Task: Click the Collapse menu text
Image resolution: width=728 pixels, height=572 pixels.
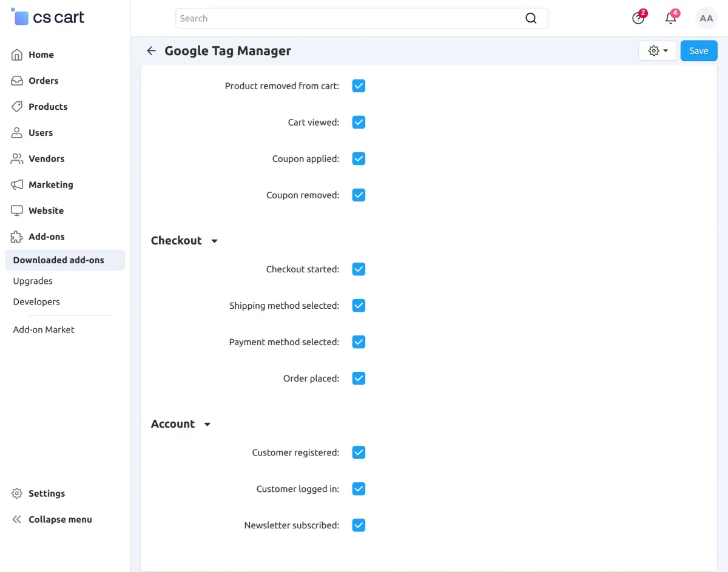Action: tap(60, 520)
